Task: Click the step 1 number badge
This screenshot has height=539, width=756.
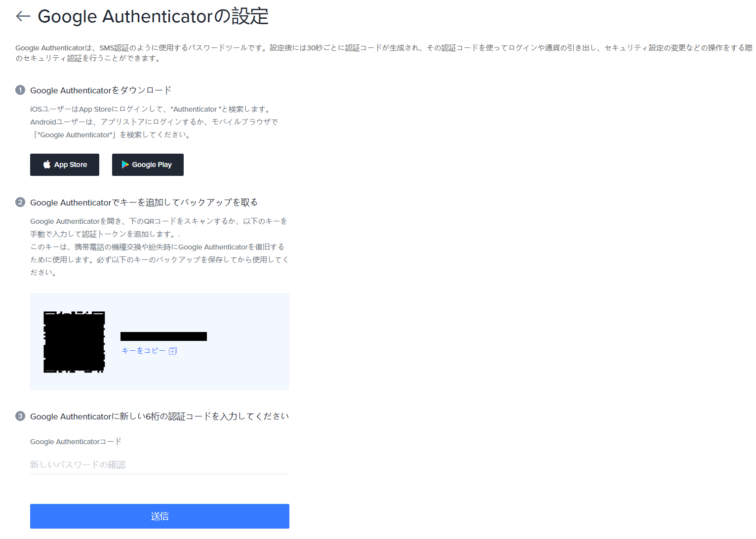Action: click(20, 90)
